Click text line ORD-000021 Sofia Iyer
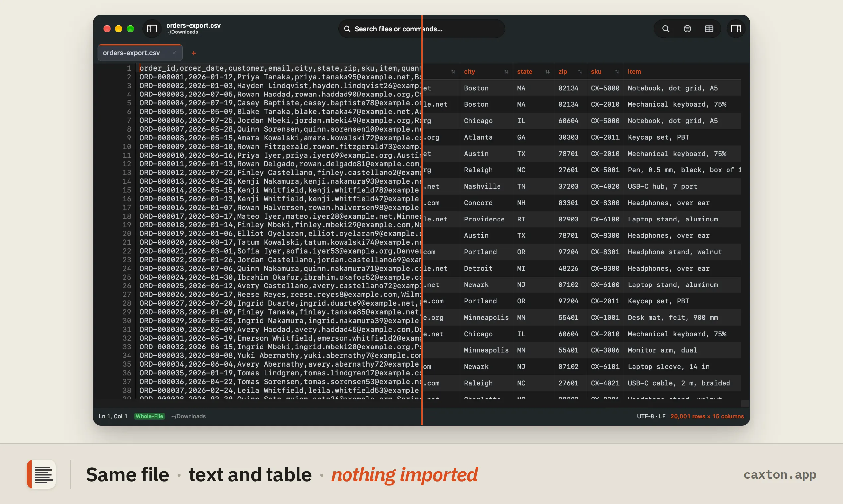Viewport: 843px width, 504px height. [x=280, y=251]
